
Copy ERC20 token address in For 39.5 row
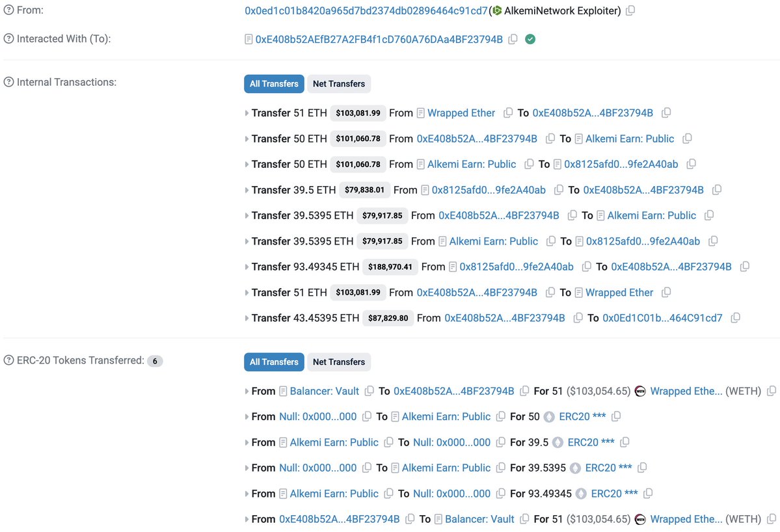(x=625, y=442)
